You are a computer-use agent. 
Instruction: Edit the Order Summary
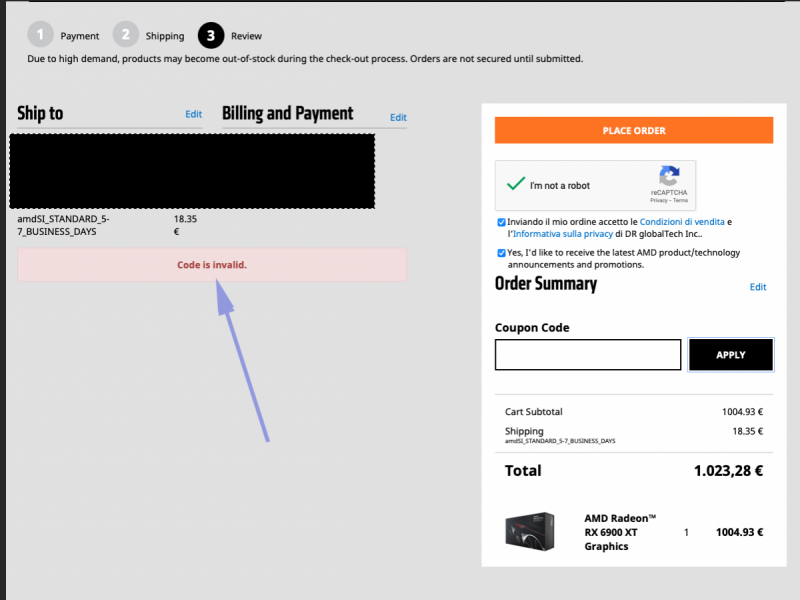(x=758, y=287)
